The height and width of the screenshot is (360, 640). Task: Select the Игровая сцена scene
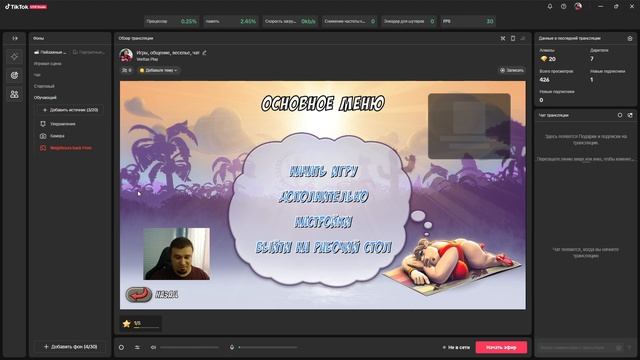click(x=48, y=64)
